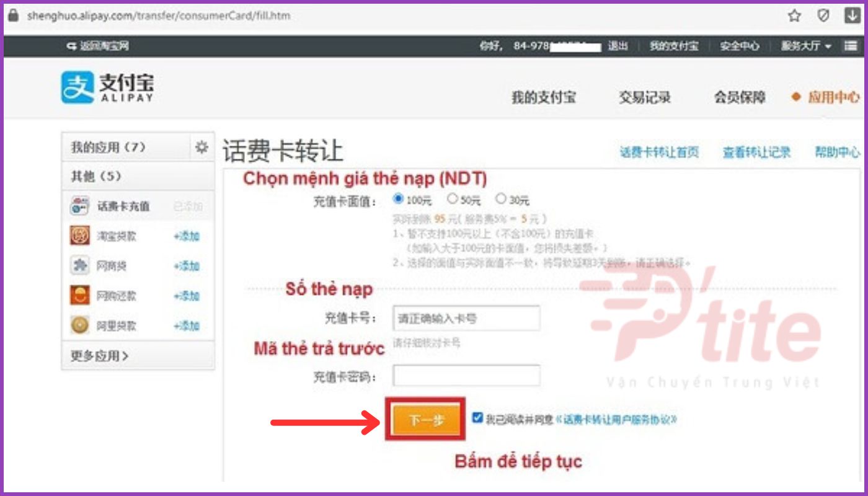Click 我的支付宝 in the dark top bar

pos(673,46)
